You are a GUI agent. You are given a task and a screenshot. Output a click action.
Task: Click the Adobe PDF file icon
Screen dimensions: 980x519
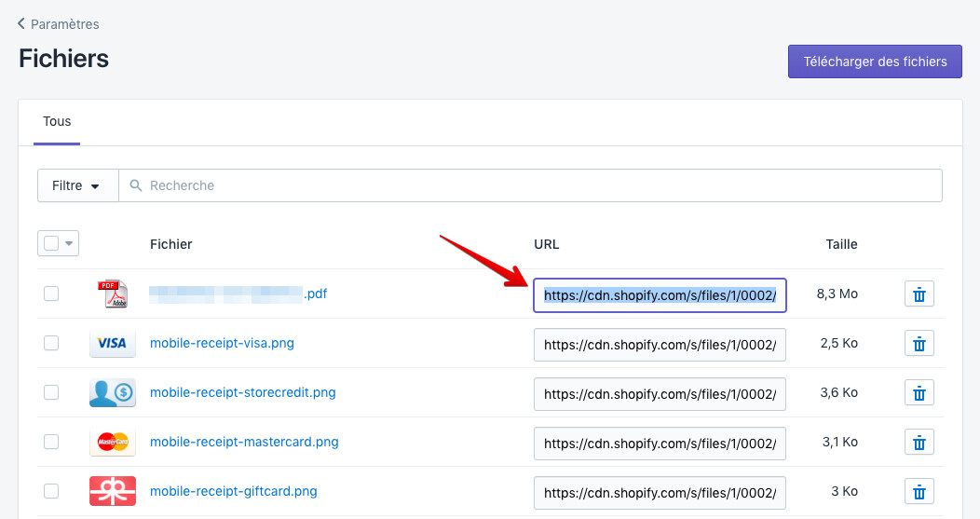click(x=112, y=294)
